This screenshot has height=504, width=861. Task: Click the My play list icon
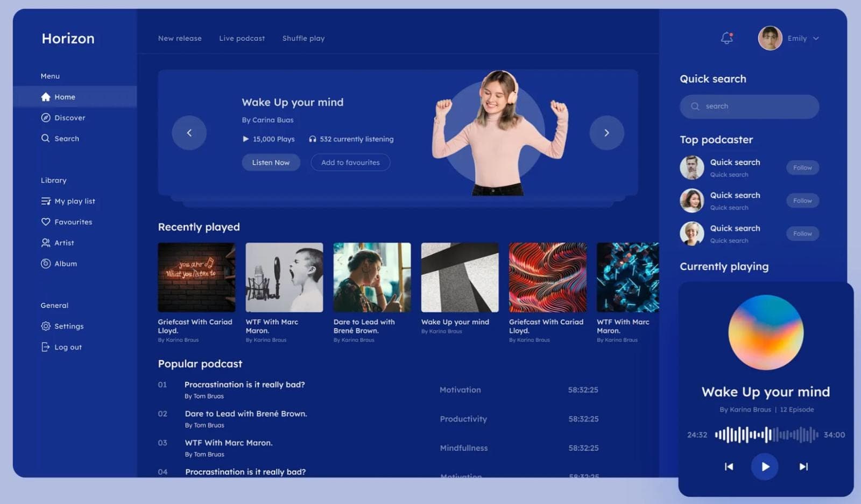(x=46, y=201)
